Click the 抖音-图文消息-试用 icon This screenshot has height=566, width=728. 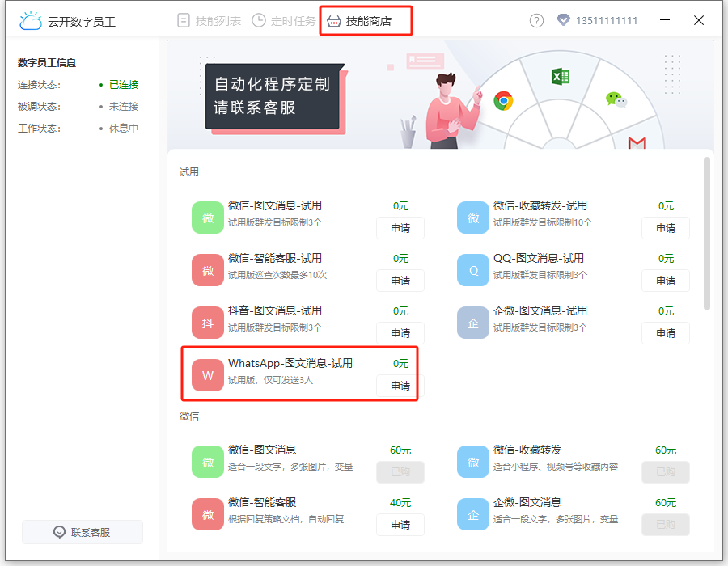click(x=208, y=323)
